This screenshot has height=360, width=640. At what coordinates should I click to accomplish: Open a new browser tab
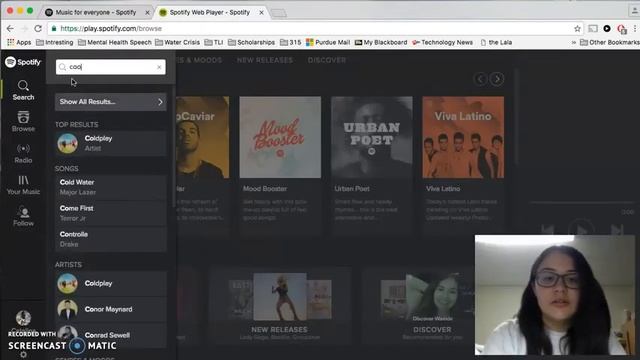pos(279,13)
